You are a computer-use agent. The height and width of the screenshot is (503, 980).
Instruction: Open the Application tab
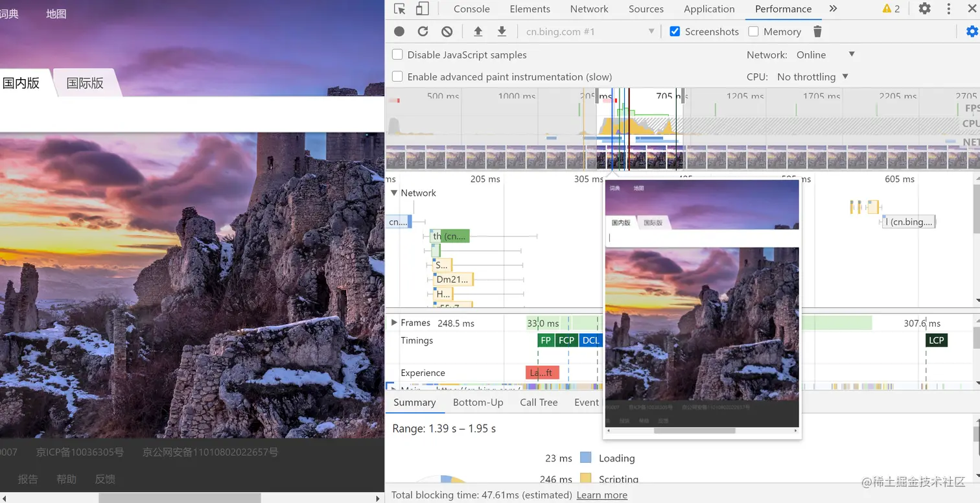[709, 9]
